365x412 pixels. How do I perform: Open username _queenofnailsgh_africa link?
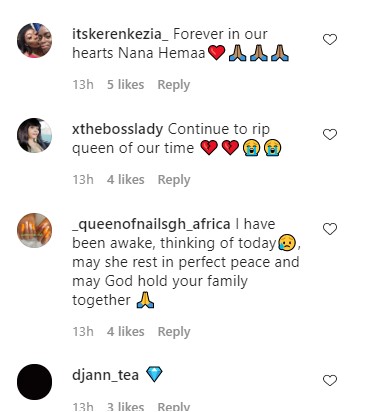click(x=151, y=224)
